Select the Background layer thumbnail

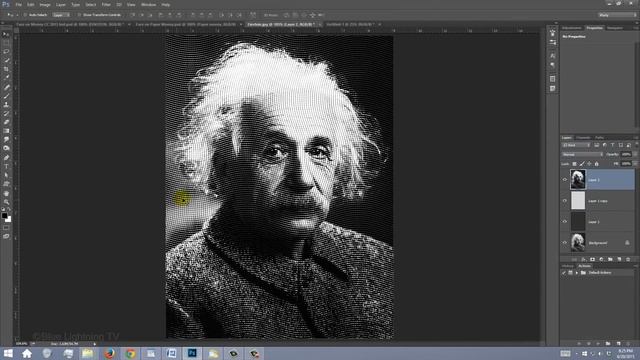pos(578,242)
